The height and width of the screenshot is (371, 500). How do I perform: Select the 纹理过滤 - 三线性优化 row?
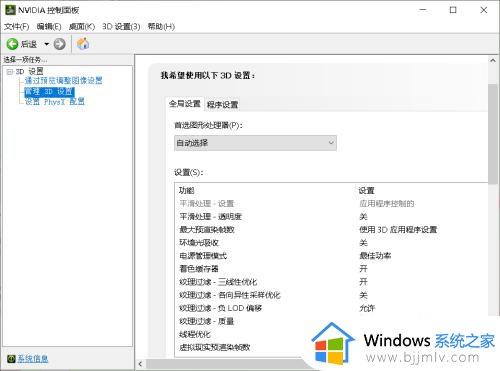332,282
